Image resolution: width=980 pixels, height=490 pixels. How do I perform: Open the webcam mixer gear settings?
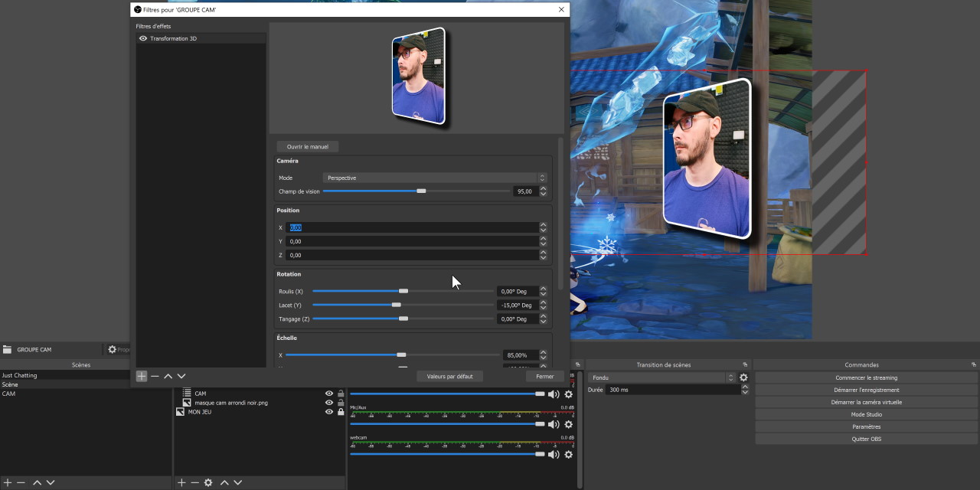tap(568, 454)
